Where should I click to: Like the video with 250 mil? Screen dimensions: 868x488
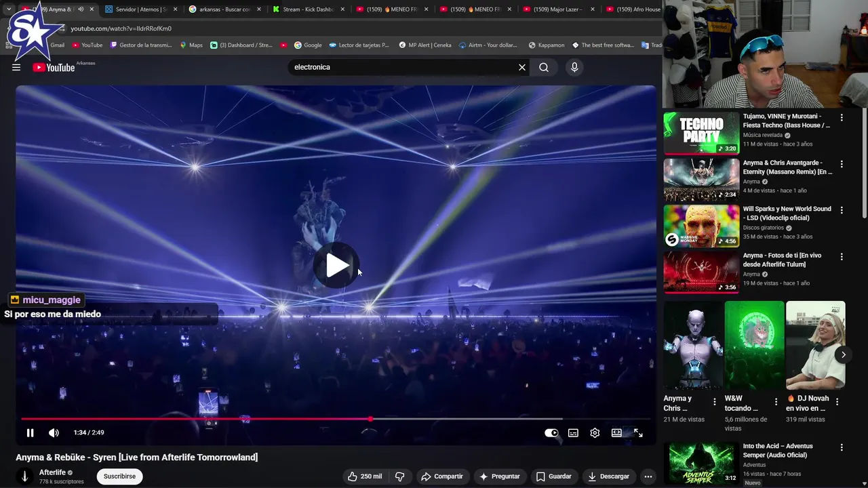[365, 476]
